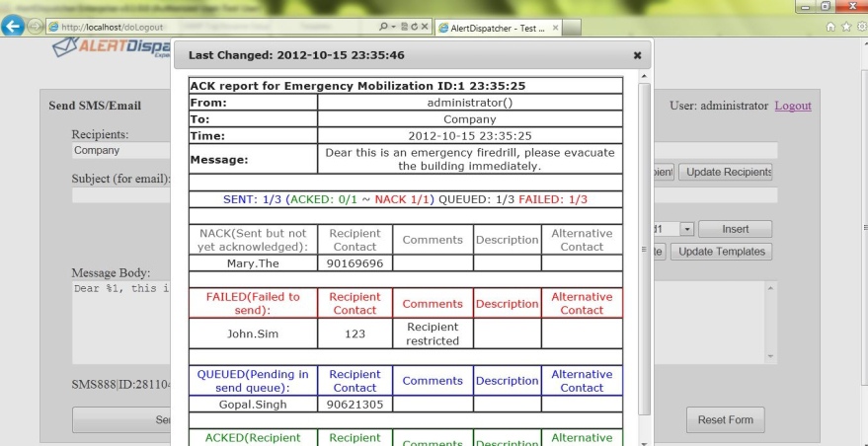
Task: Click the contact number 90621305
Action: [355, 405]
